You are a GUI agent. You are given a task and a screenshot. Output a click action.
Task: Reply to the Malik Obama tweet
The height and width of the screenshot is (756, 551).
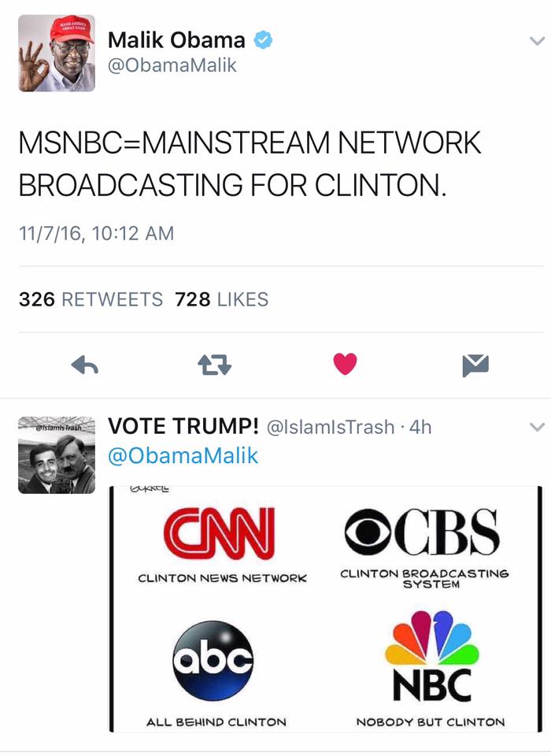click(85, 365)
